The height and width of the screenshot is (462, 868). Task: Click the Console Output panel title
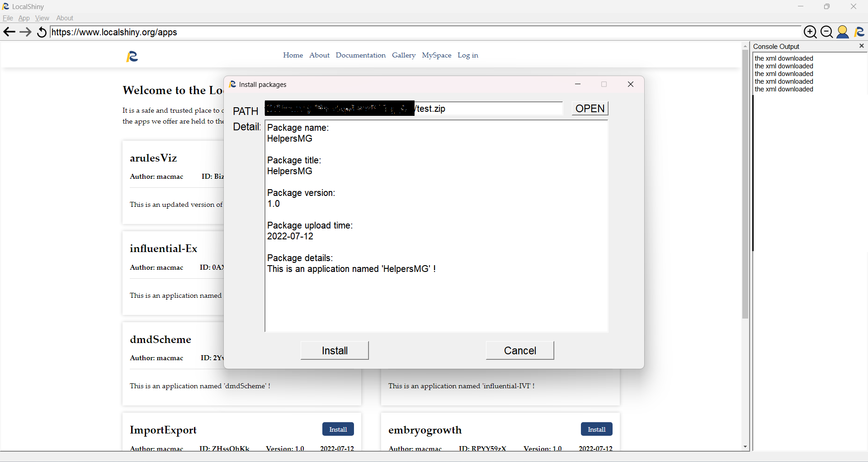pos(776,46)
